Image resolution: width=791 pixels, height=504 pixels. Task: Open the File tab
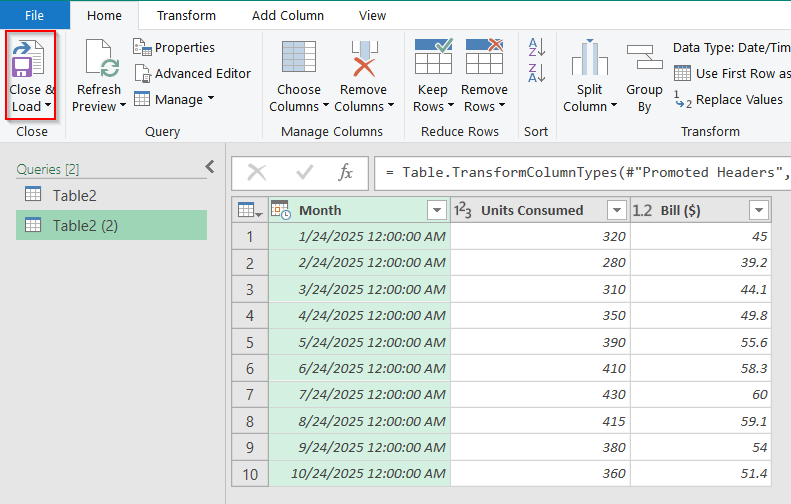34,15
